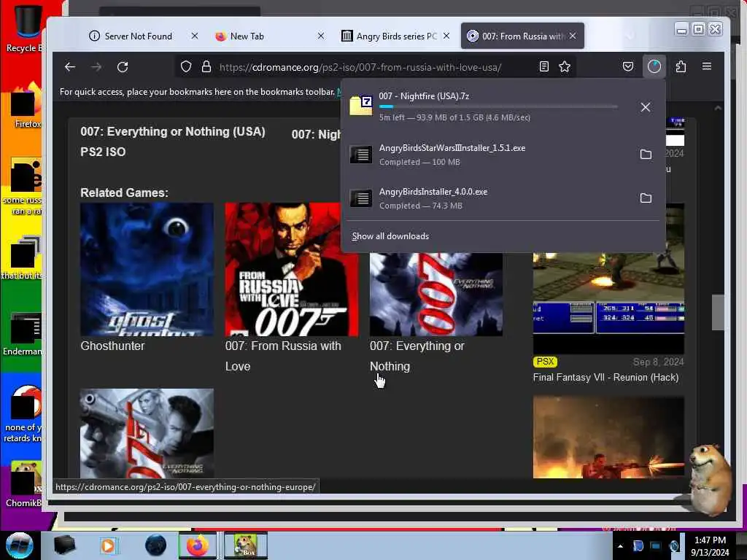Image resolution: width=747 pixels, height=560 pixels.
Task: Open the From Russia with Love cover thumbnail
Action: pyautogui.click(x=292, y=270)
